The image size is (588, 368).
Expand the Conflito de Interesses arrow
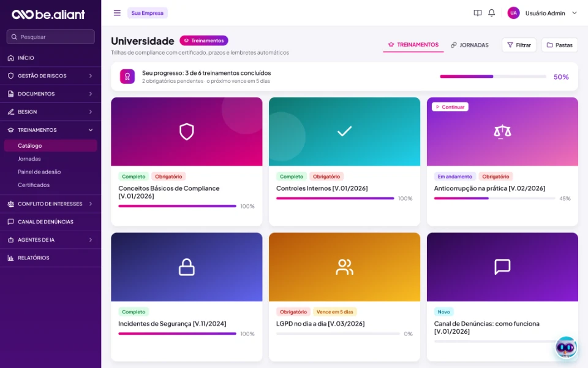tap(91, 204)
